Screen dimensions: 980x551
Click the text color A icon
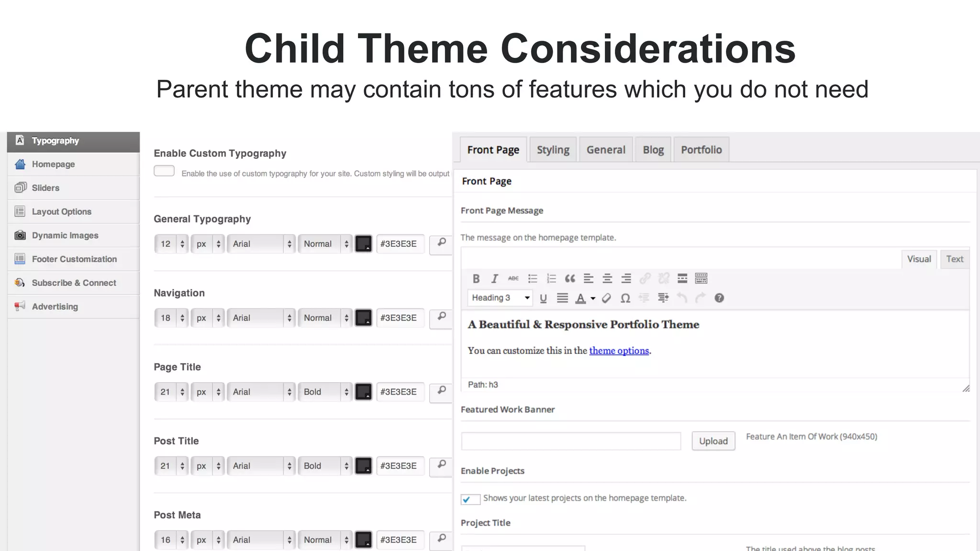(580, 298)
